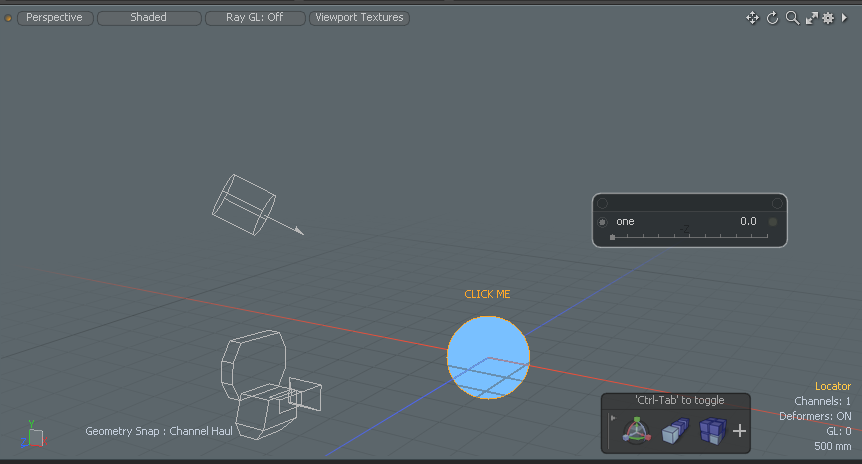Image resolution: width=862 pixels, height=464 pixels.
Task: Click the single-highlighted cube row icon
Action: (675, 431)
